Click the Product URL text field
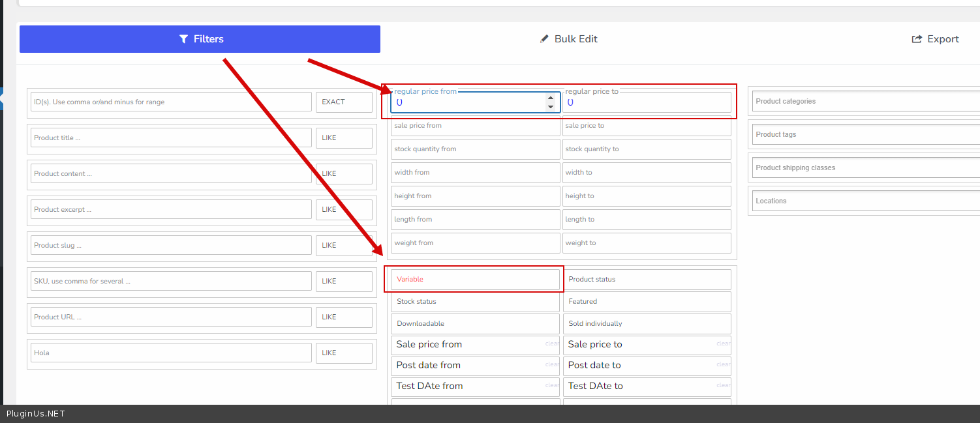 [x=171, y=317]
